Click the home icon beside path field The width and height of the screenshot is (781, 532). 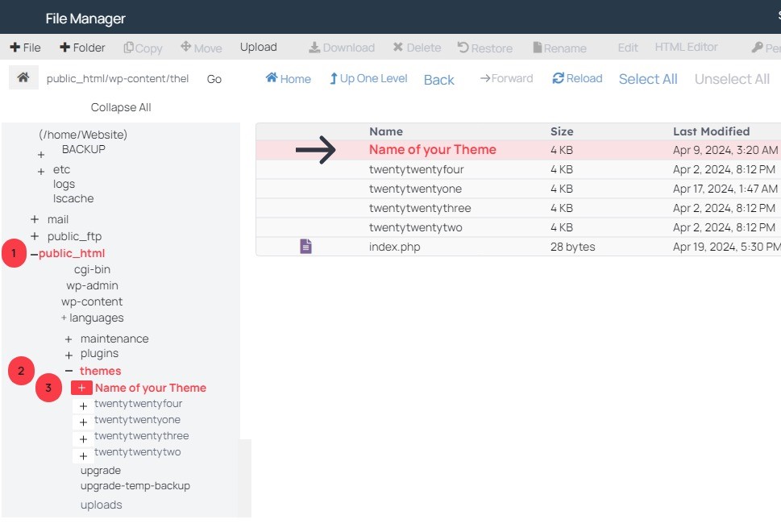click(x=23, y=77)
